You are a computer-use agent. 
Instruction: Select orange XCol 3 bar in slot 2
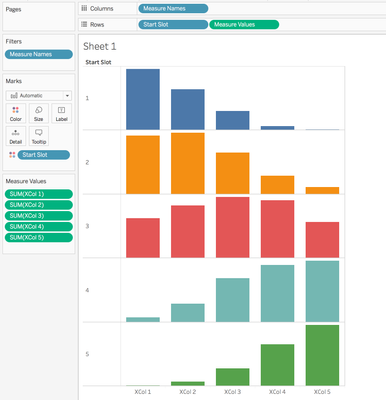click(x=232, y=173)
